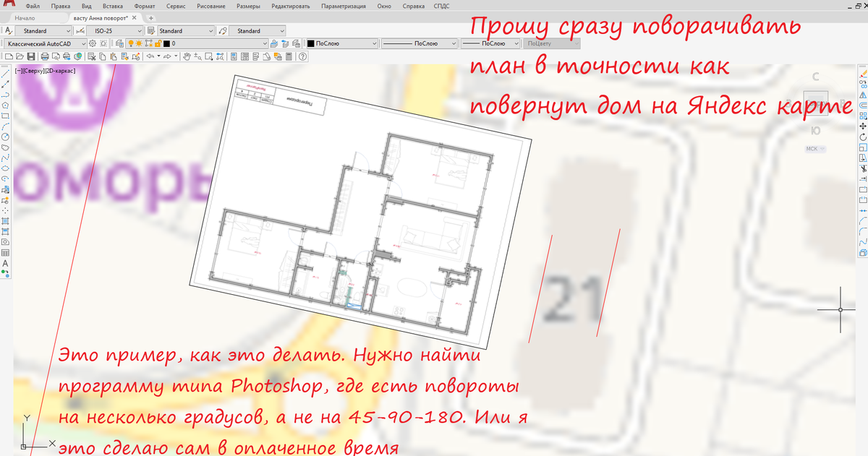The image size is (868, 456).
Task: Open the Файл menu
Action: click(33, 6)
